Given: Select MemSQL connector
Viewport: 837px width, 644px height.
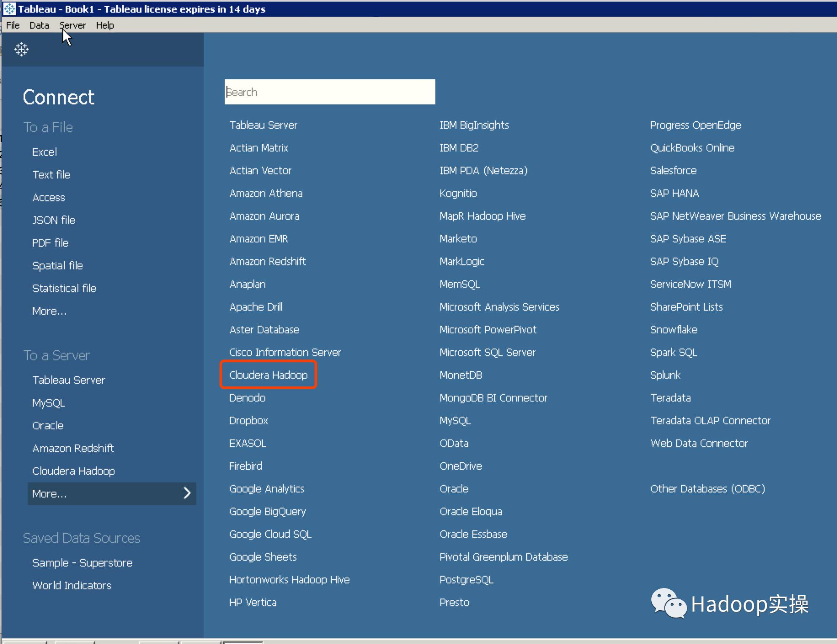Looking at the screenshot, I should pyautogui.click(x=460, y=284).
